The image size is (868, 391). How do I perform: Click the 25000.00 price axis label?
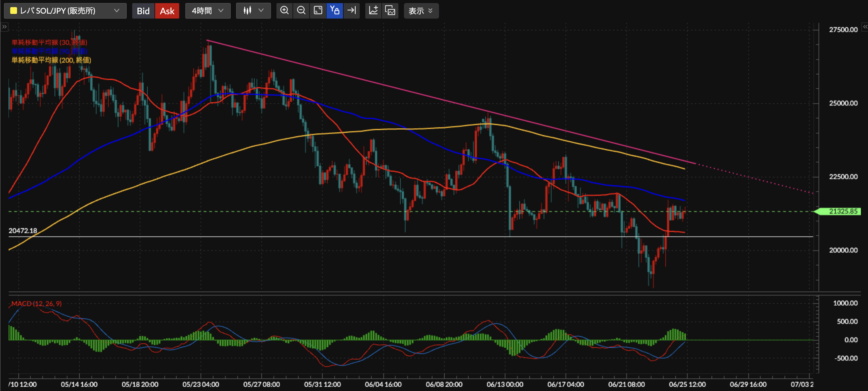(843, 103)
